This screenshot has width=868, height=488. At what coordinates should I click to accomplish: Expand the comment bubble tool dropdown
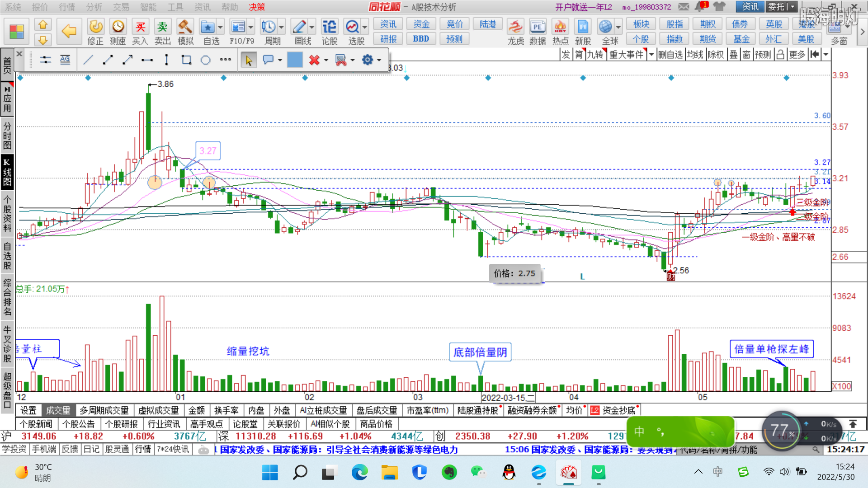pyautogui.click(x=280, y=60)
